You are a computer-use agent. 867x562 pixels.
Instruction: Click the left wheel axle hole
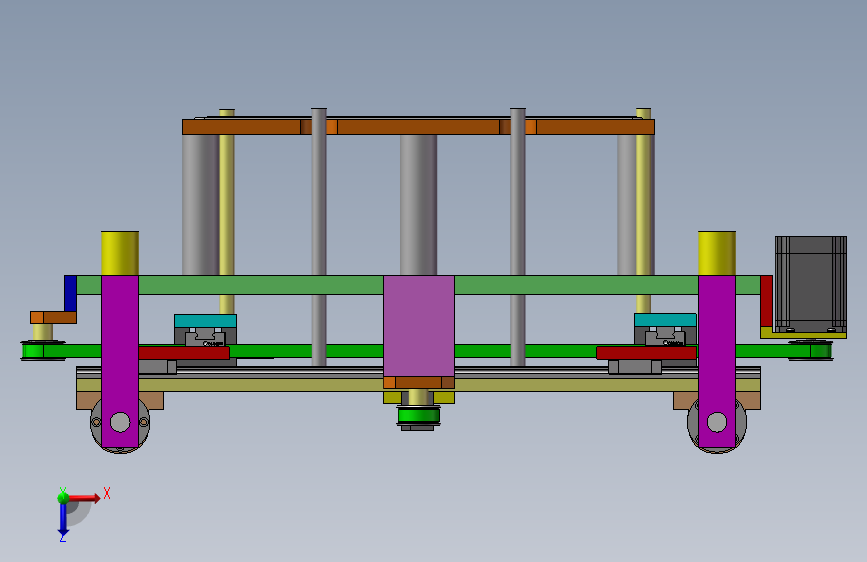coord(120,422)
